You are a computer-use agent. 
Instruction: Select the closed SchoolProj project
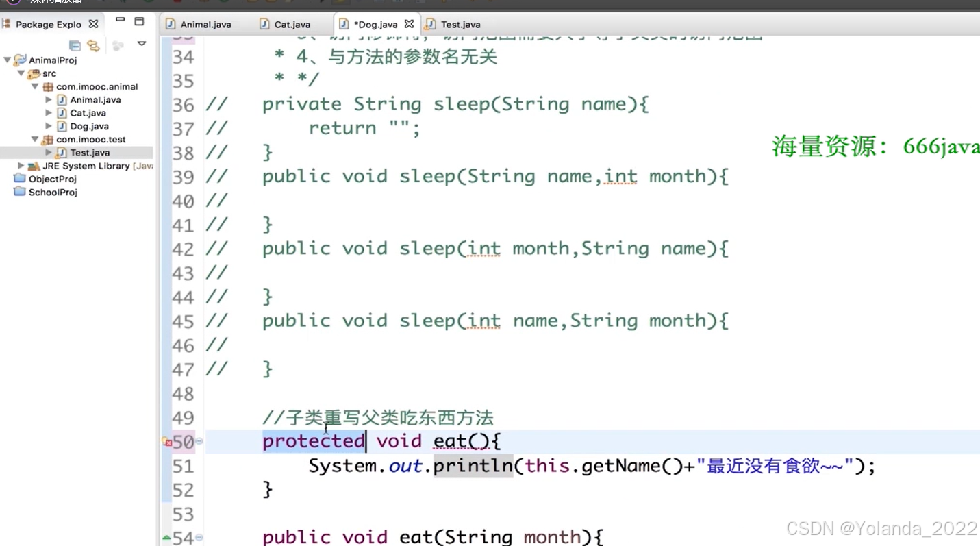click(53, 193)
